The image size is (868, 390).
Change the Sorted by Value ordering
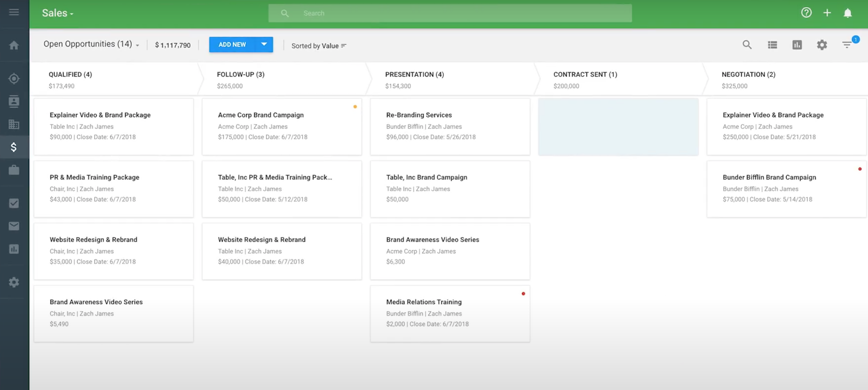coord(319,45)
